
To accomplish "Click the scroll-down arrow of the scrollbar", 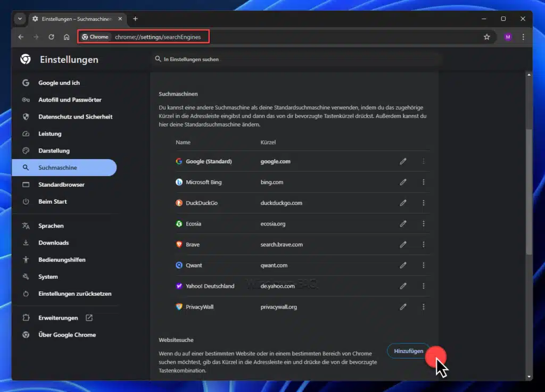I will [x=529, y=377].
